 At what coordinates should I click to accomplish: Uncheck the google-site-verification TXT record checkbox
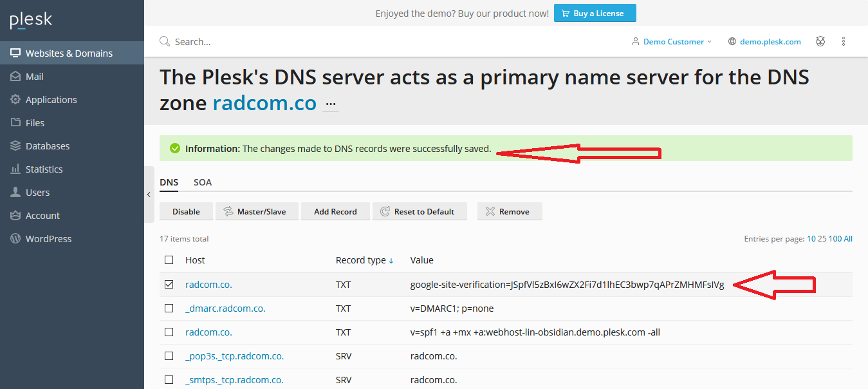coord(169,285)
